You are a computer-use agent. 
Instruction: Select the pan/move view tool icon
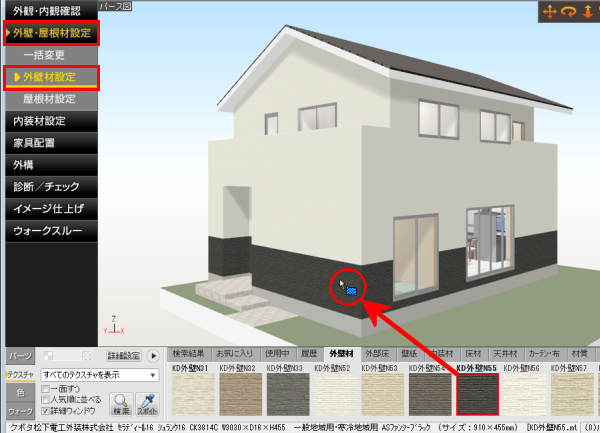549,11
